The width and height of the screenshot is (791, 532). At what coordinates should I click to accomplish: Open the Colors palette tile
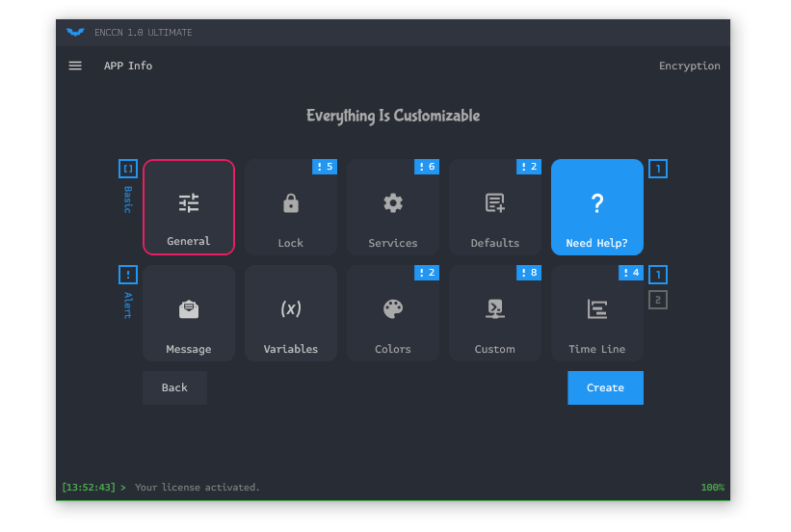pos(392,313)
